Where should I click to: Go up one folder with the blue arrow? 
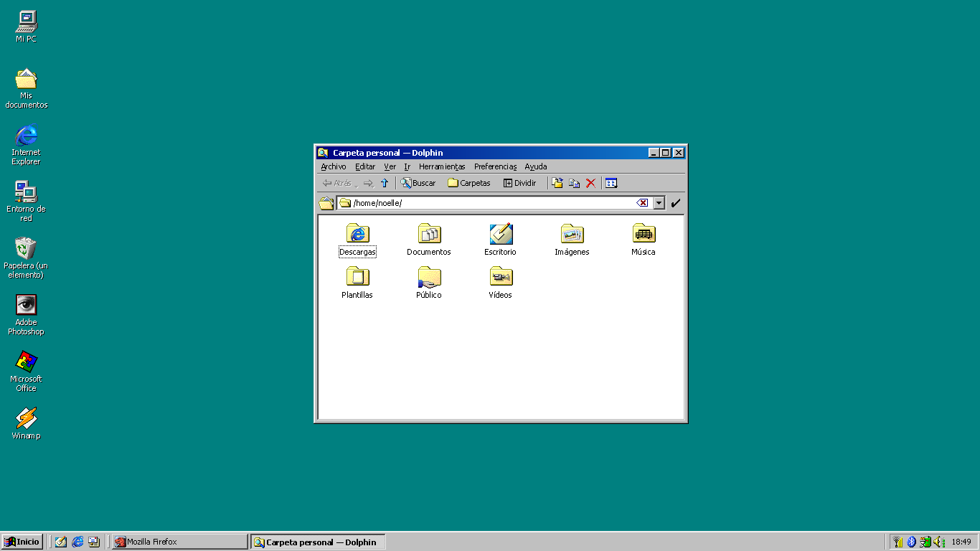click(385, 183)
